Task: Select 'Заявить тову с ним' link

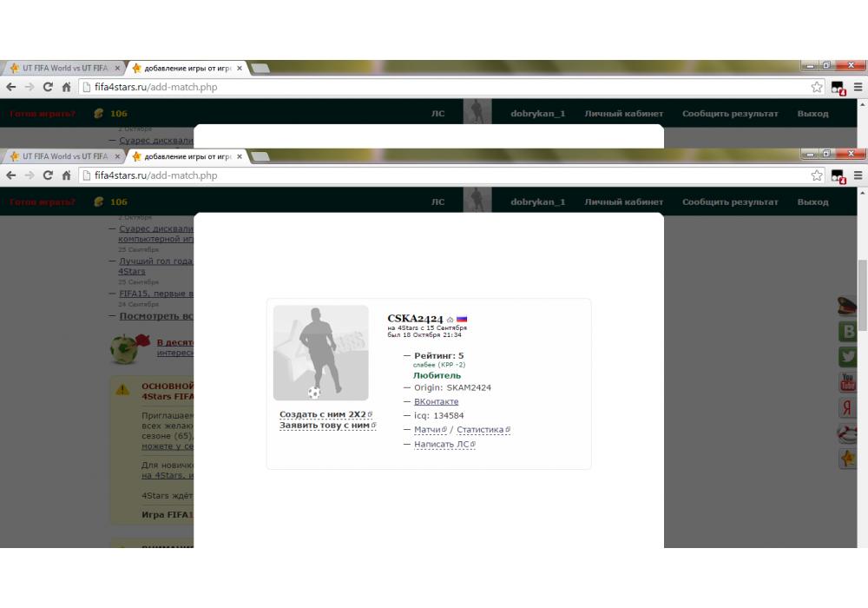Action: coord(325,426)
